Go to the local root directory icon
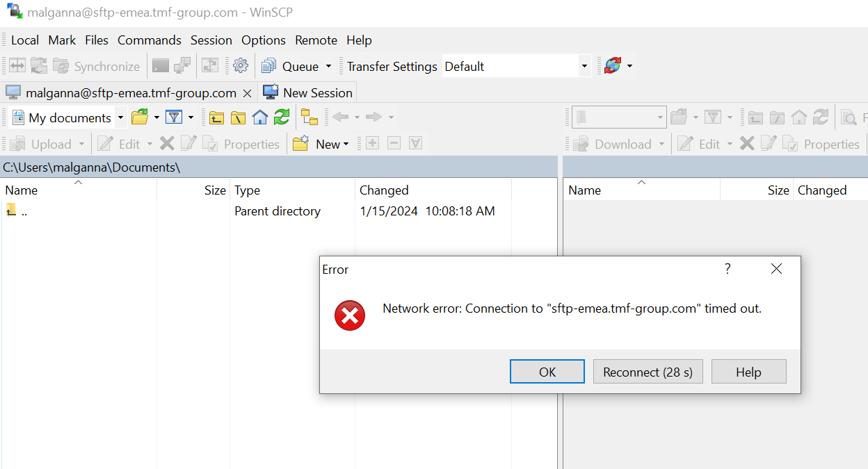The height and width of the screenshot is (469, 868). point(239,117)
